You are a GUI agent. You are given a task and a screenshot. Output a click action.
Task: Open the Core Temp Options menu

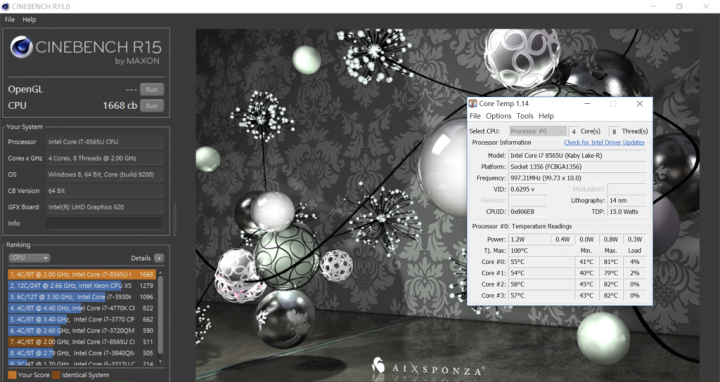point(498,116)
